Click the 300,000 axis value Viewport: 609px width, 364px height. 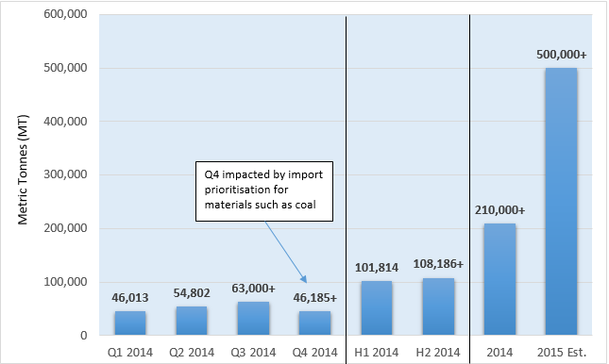[x=65, y=174]
